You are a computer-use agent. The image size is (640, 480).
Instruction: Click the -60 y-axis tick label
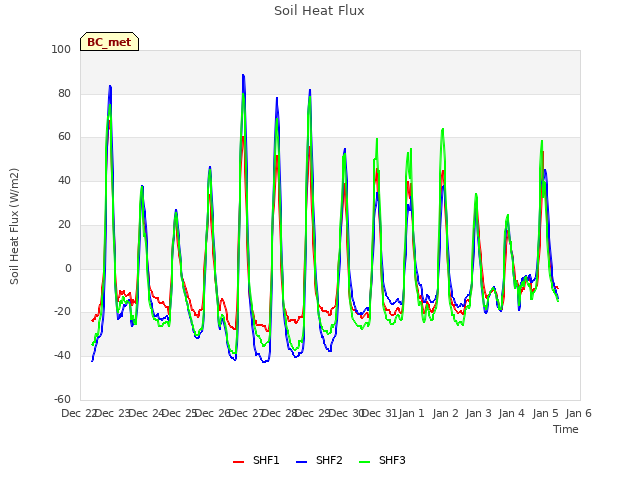62,399
